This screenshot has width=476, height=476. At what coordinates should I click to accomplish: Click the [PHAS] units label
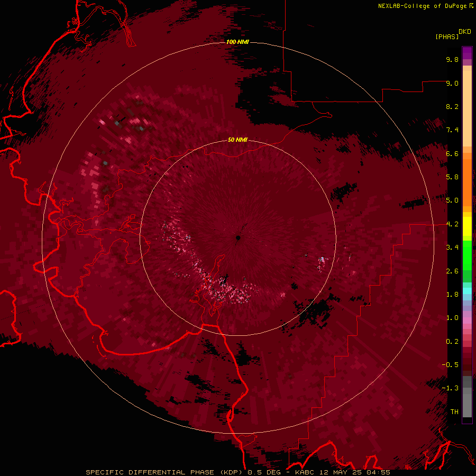pyautogui.click(x=447, y=36)
